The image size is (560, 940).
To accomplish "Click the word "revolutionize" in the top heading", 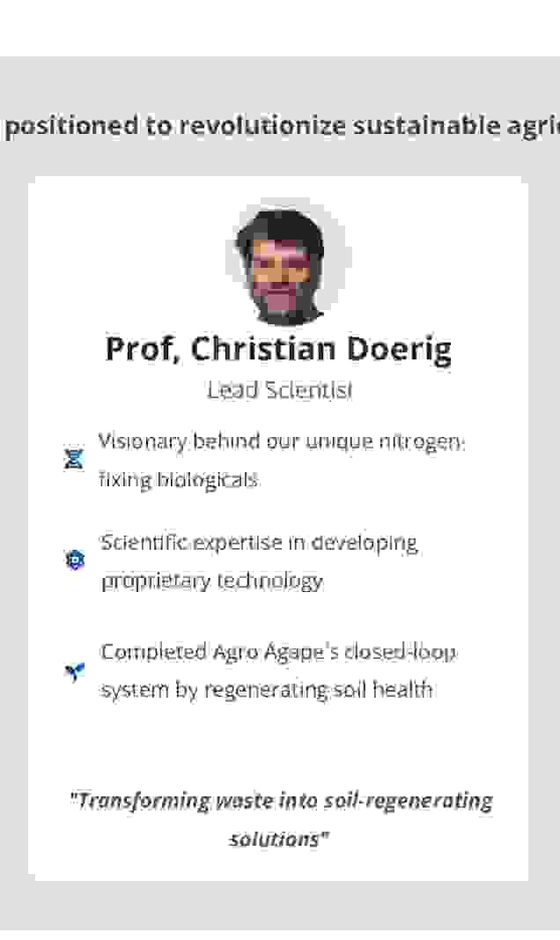I will (262, 125).
